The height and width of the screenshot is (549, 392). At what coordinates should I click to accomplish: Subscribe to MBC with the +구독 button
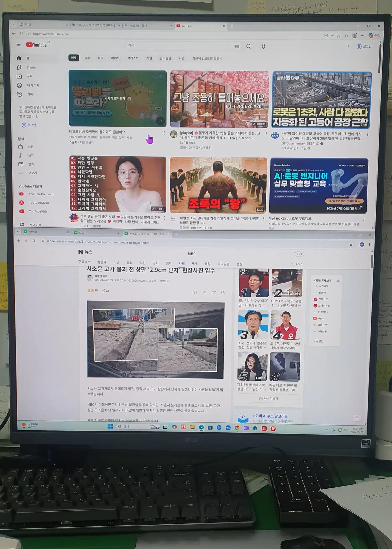click(299, 254)
